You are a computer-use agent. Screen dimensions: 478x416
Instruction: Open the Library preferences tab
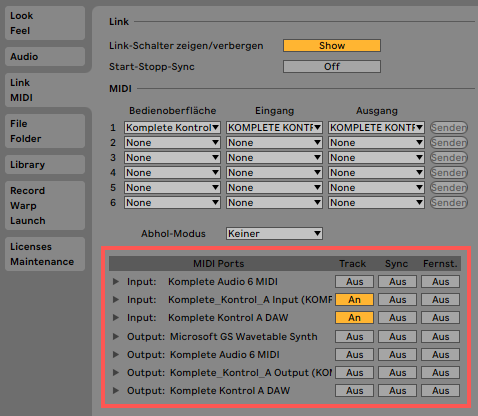(45, 164)
